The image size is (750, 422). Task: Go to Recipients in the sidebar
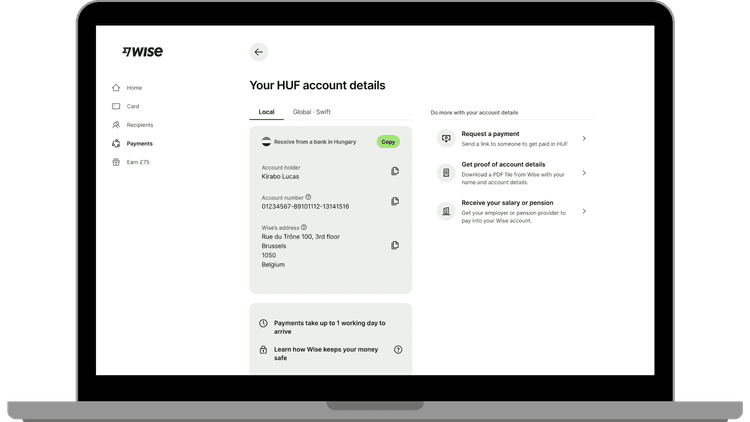pos(139,125)
